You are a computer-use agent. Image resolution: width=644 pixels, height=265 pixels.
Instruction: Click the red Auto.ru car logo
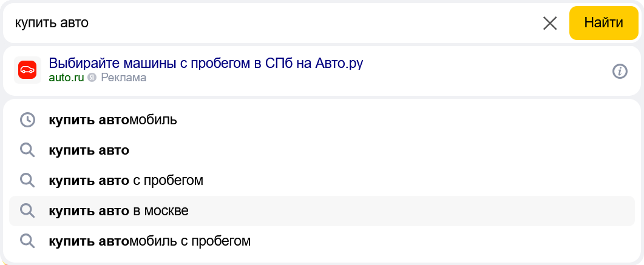point(27,70)
